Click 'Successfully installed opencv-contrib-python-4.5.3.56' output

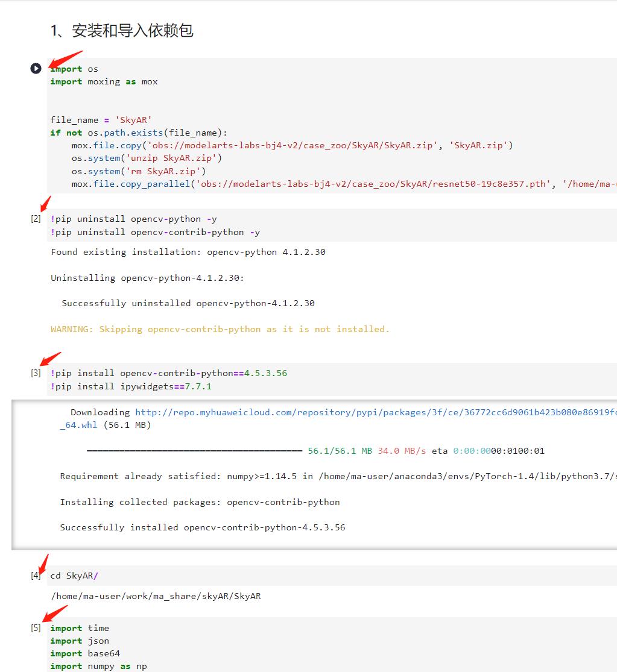click(203, 527)
